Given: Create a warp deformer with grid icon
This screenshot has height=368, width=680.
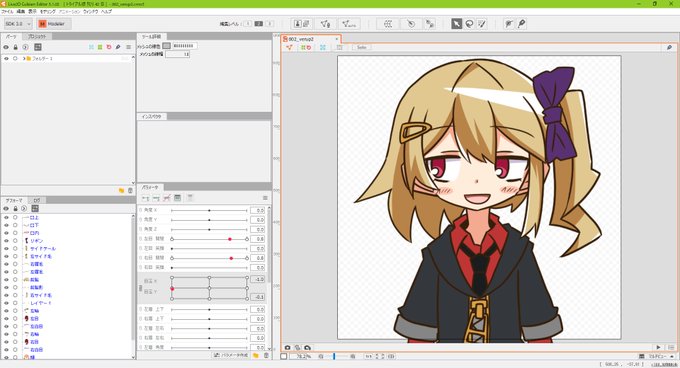Looking at the screenshot, I should pos(388,24).
